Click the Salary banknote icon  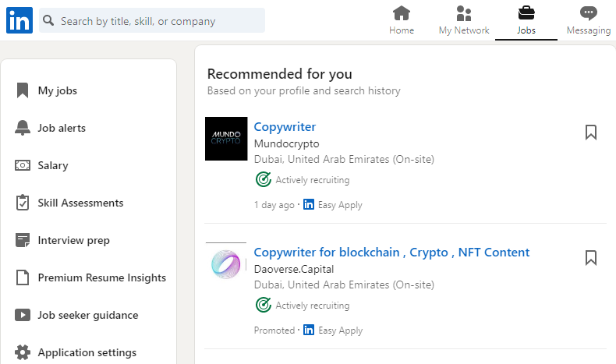pyautogui.click(x=23, y=165)
